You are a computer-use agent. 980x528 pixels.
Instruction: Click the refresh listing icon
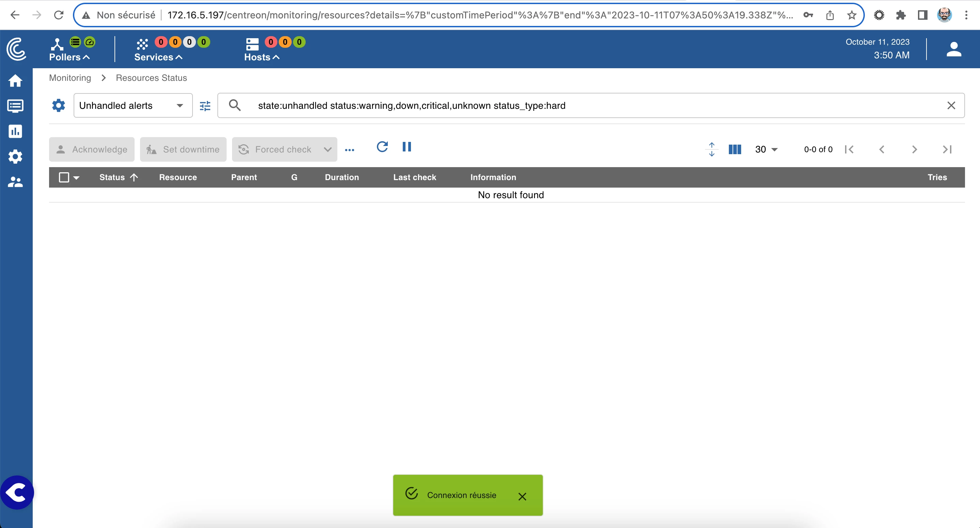tap(382, 147)
